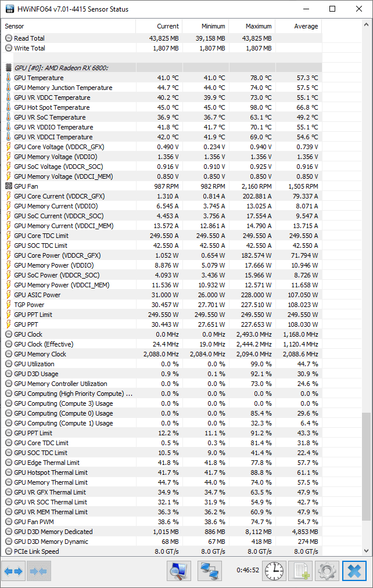The height and width of the screenshot is (588, 373).
Task: Select the GPU Edge Thermal Limit row
Action: [162, 463]
